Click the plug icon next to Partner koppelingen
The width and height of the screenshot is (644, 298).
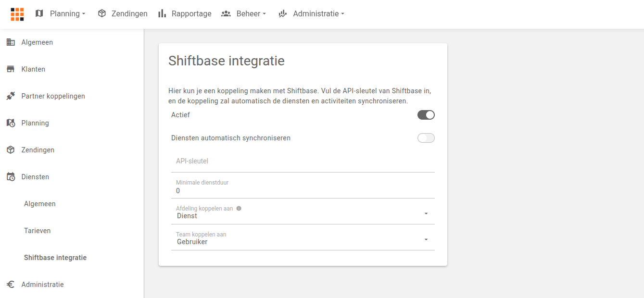pyautogui.click(x=11, y=96)
